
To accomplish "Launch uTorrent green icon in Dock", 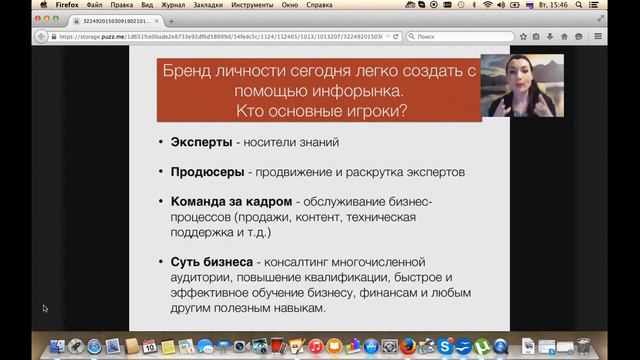I will (482, 347).
